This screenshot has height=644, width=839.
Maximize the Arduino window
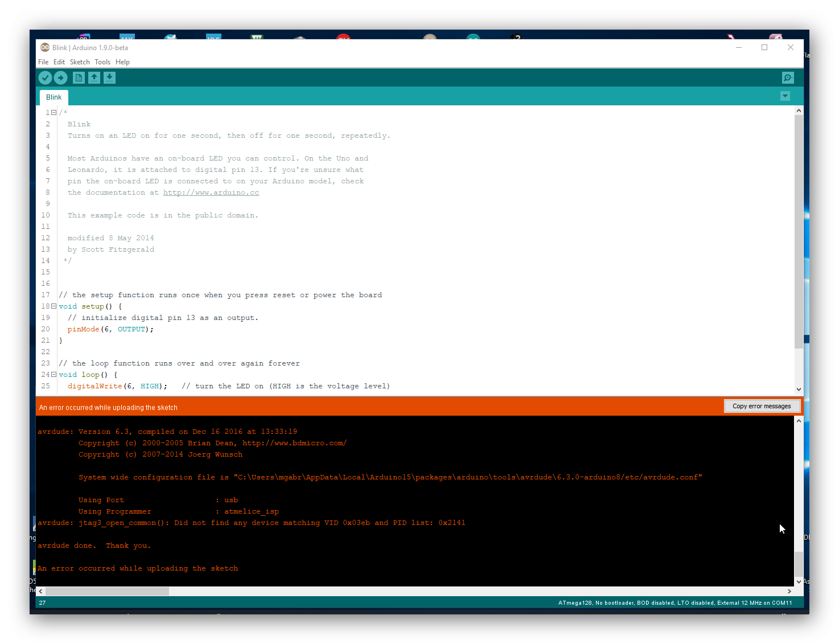point(764,47)
